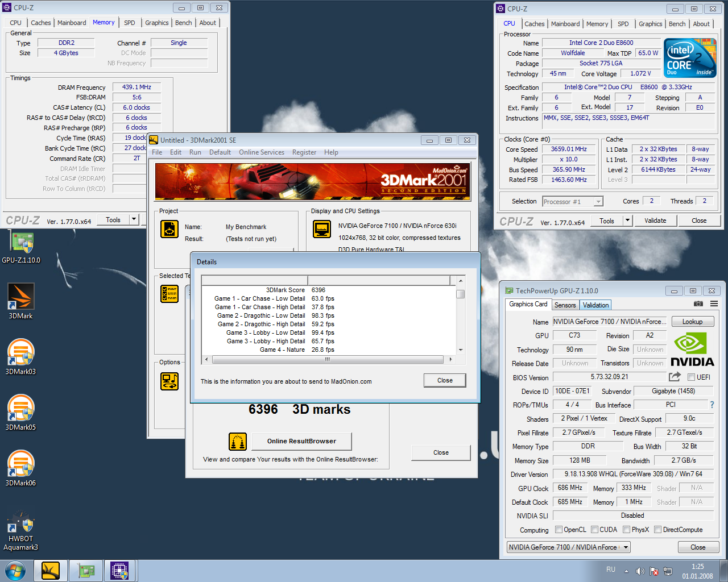Open the GPU-Z.1.10.0 desktop shortcut

tap(21, 246)
